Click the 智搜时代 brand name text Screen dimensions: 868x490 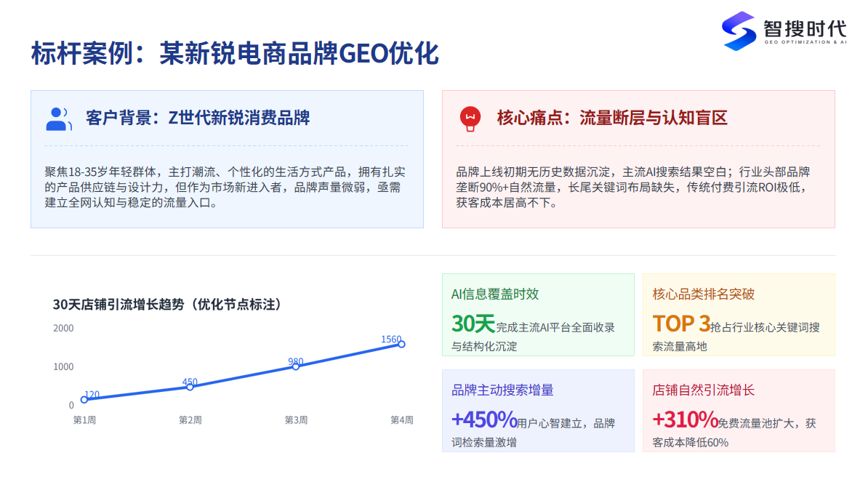(x=805, y=28)
